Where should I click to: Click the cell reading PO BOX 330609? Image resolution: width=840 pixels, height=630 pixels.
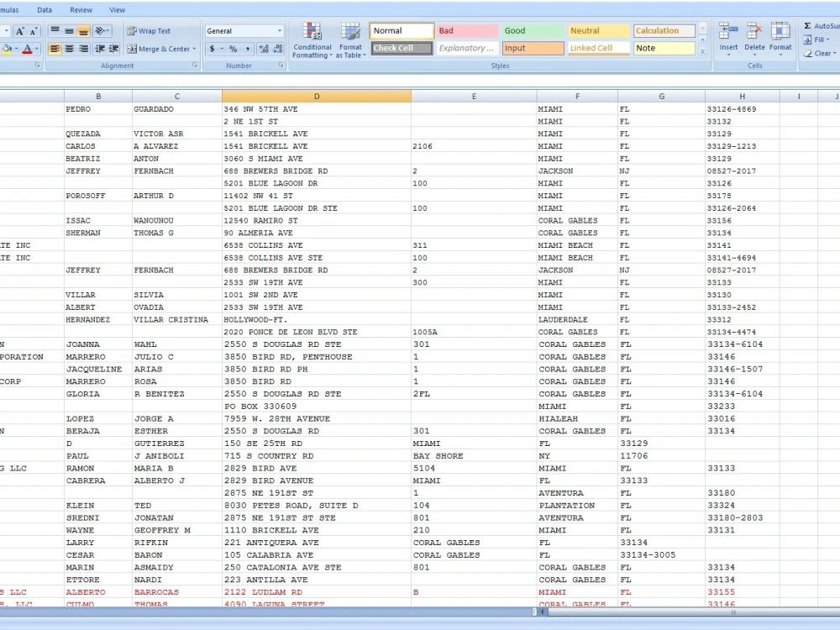point(317,406)
